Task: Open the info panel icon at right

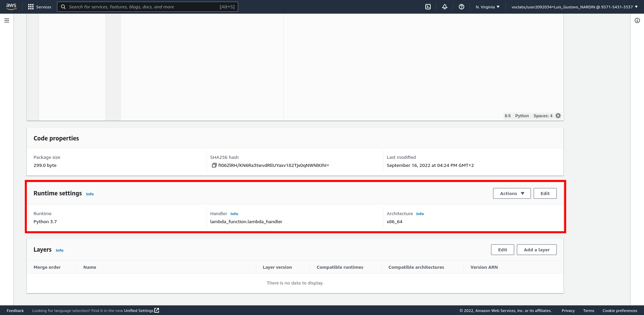Action: (x=637, y=20)
